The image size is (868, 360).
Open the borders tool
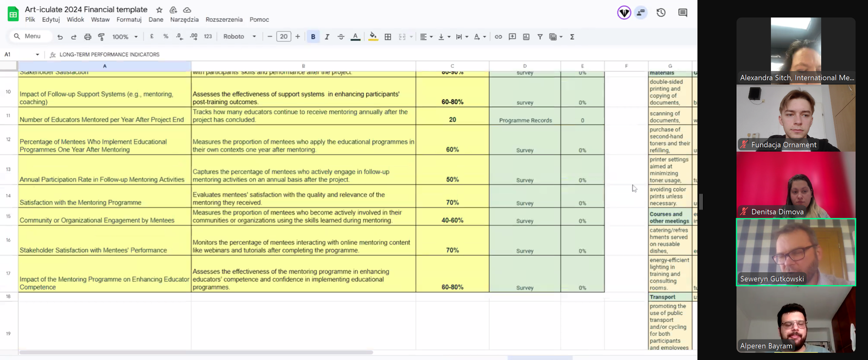pos(388,37)
